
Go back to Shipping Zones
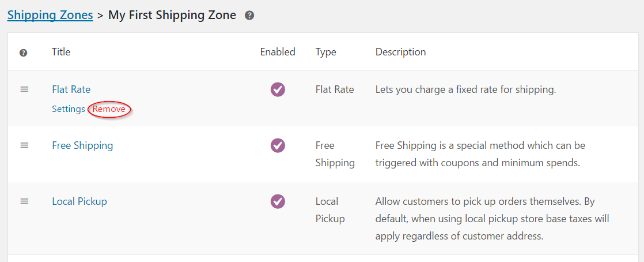pyautogui.click(x=50, y=15)
